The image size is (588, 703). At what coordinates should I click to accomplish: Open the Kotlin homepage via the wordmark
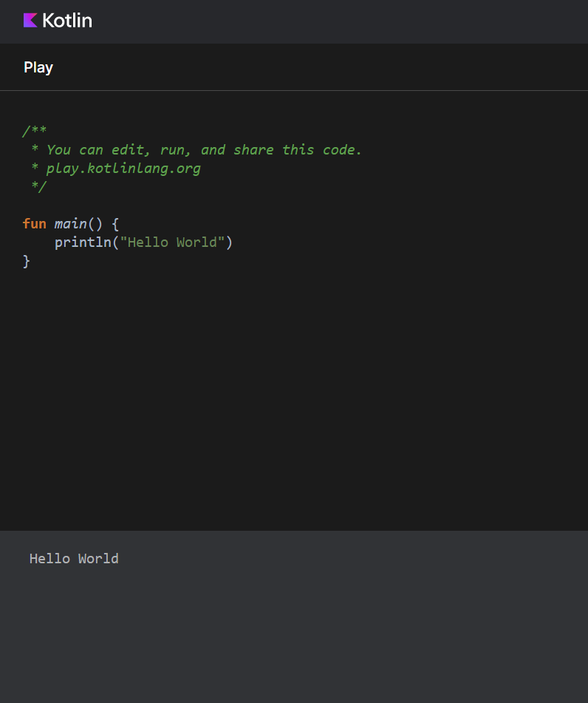pyautogui.click(x=66, y=20)
